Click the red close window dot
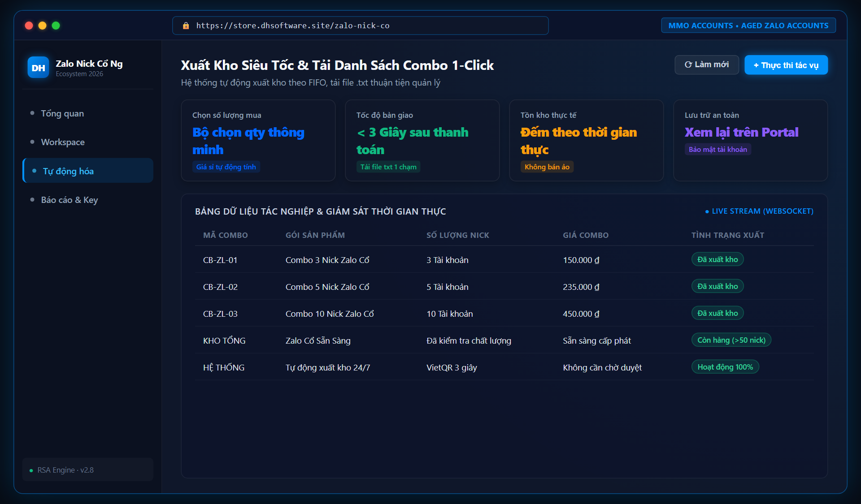Screen dimensions: 861x504 click(29, 26)
